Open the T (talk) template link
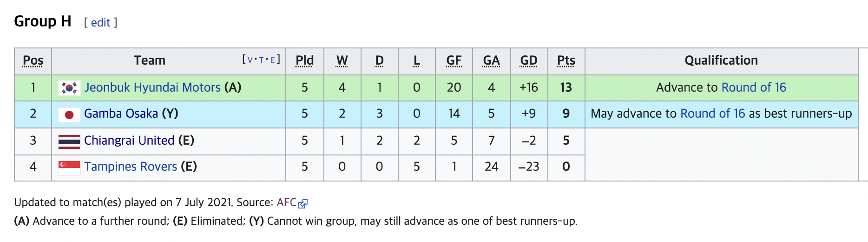The height and width of the screenshot is (242, 868). [x=262, y=60]
